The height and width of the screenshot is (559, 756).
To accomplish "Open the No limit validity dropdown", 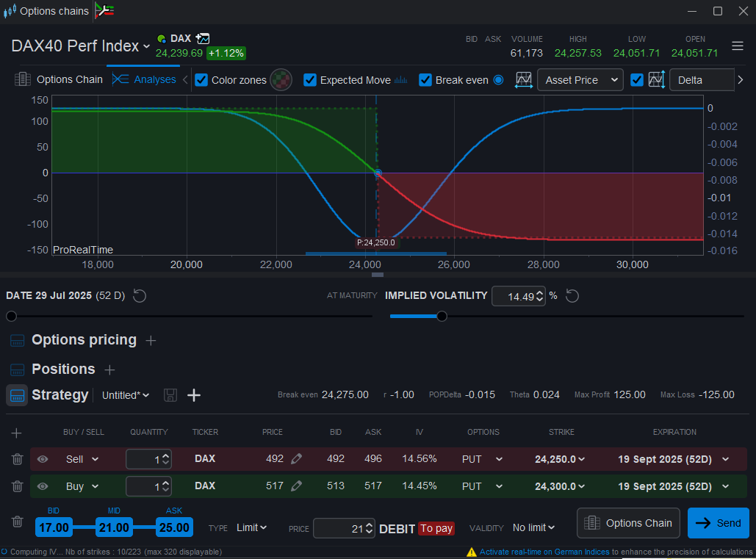I will (533, 527).
